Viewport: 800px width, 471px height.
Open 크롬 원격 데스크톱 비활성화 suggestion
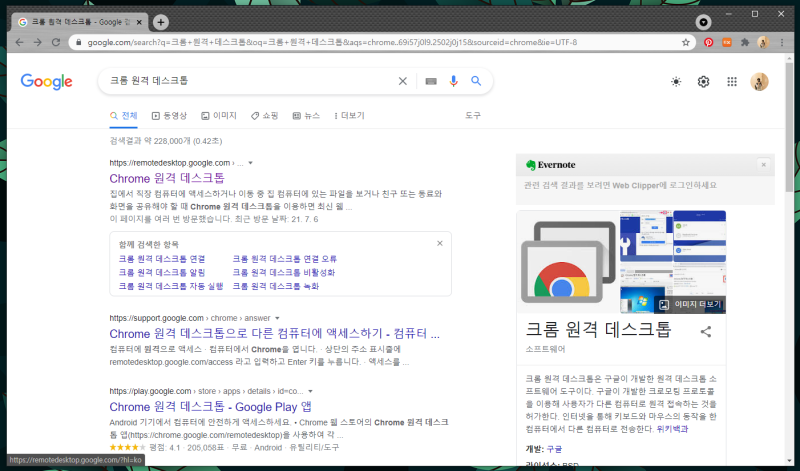pos(284,272)
